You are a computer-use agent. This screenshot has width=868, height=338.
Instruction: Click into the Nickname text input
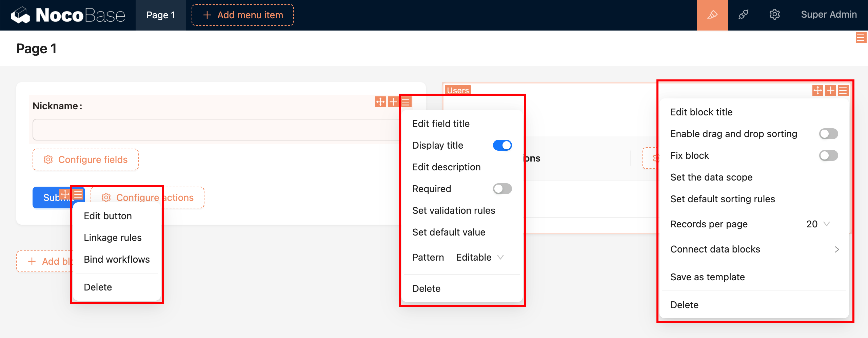[217, 130]
